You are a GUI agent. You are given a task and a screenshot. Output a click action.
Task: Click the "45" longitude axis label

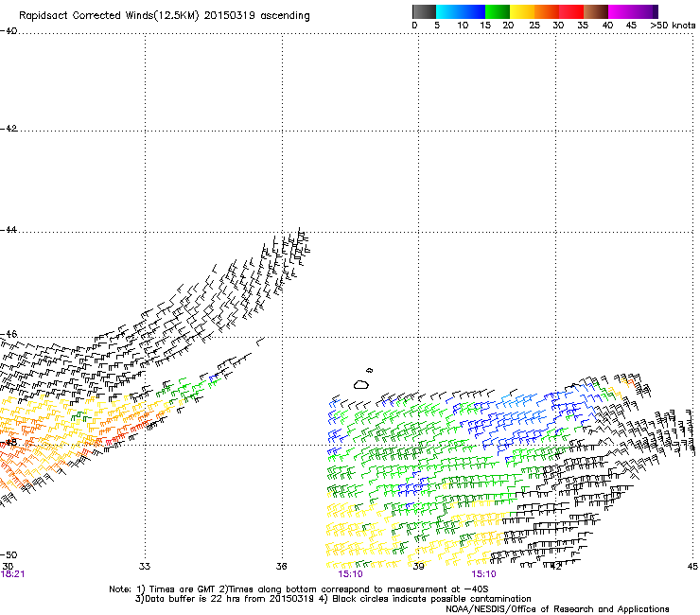[692, 567]
